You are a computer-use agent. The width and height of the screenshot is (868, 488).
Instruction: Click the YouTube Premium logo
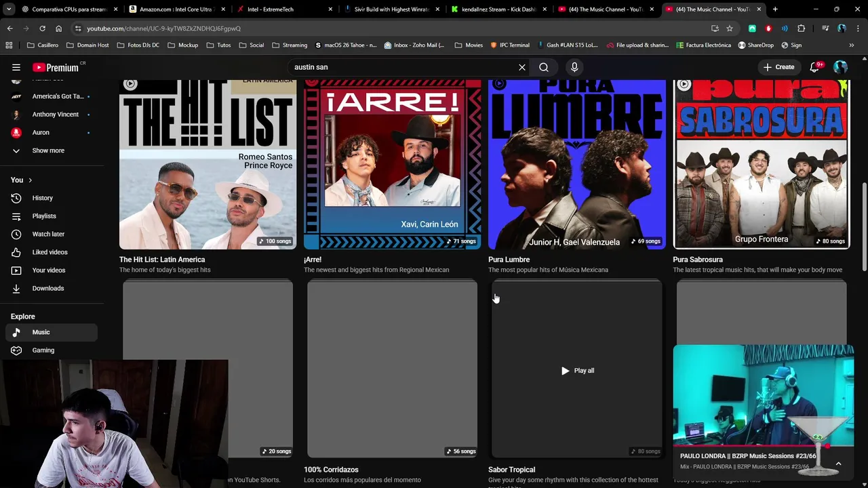(56, 67)
